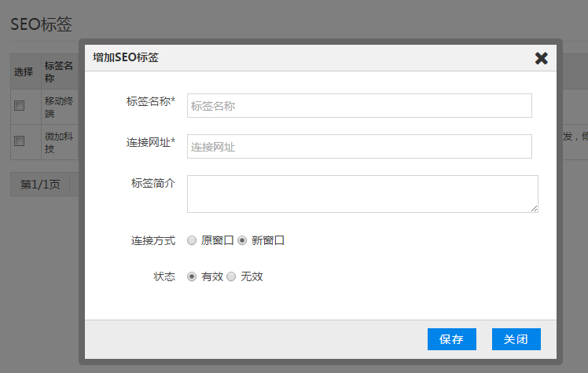Image resolution: width=588 pixels, height=373 pixels.
Task: Check the checkbox beside 微加科技
Action: (20, 141)
